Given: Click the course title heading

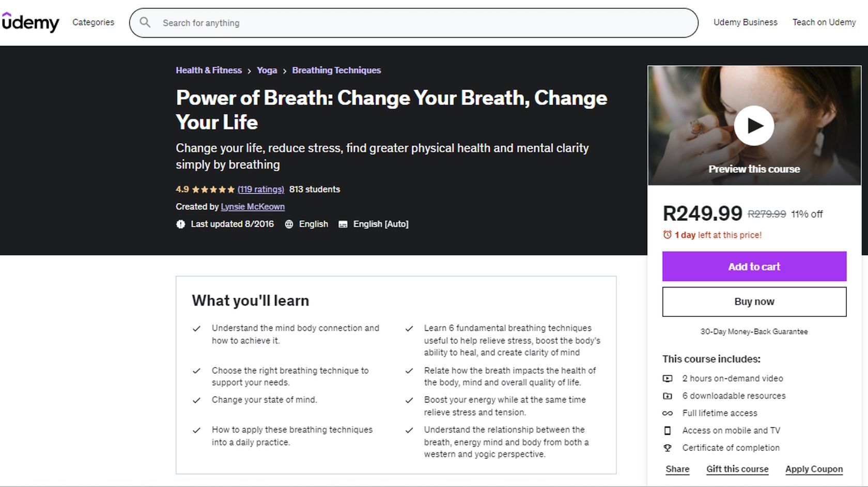Looking at the screenshot, I should 392,110.
